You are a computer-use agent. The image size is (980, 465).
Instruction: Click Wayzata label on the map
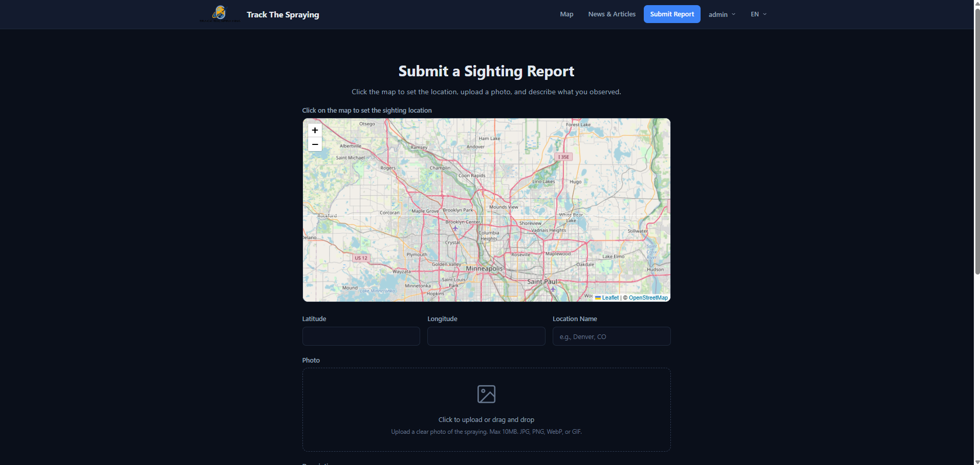coord(401,271)
